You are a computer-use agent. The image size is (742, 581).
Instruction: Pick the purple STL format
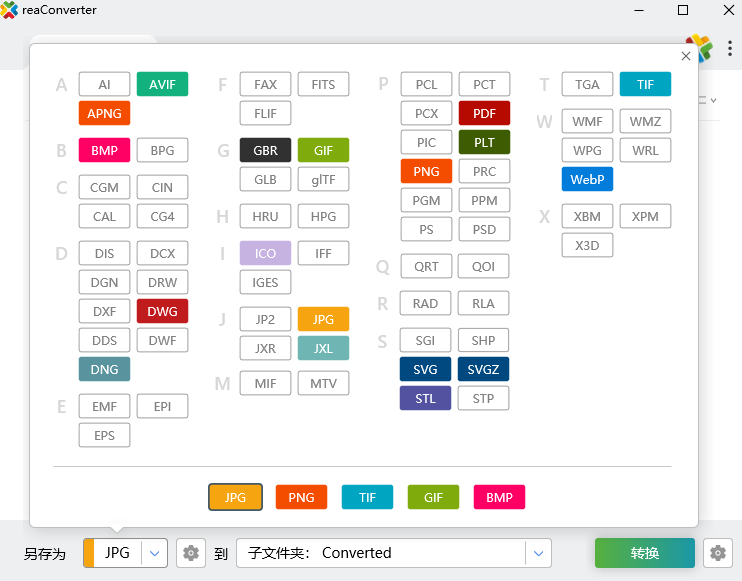(425, 398)
